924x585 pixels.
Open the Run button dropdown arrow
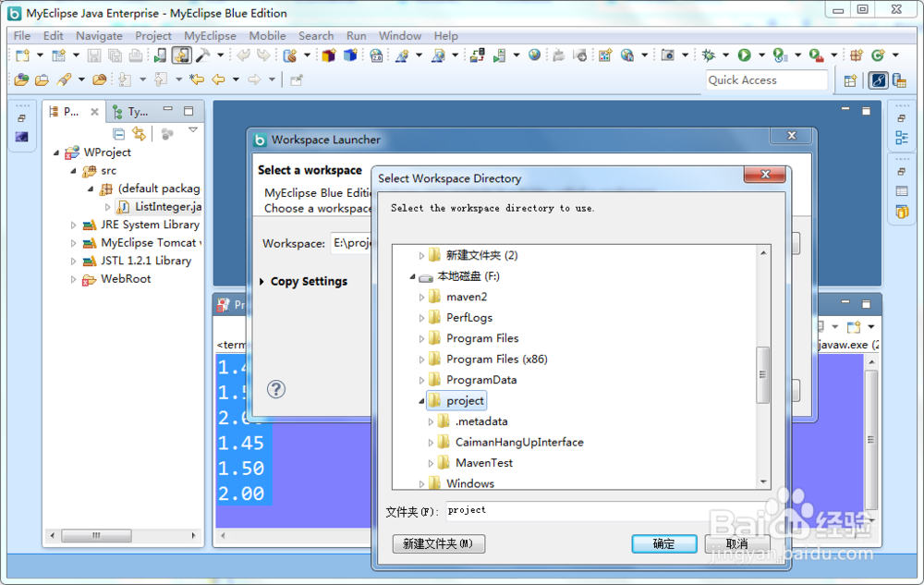761,55
